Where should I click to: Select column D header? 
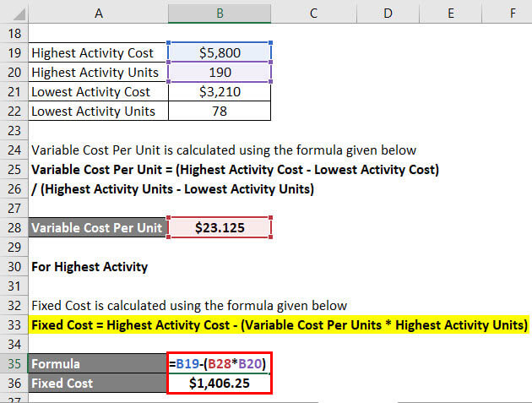[x=388, y=14]
